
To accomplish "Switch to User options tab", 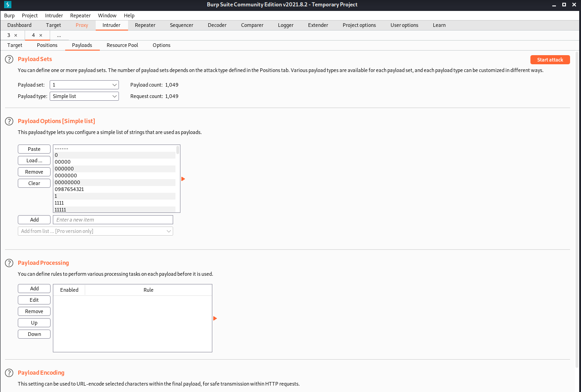I will (405, 25).
